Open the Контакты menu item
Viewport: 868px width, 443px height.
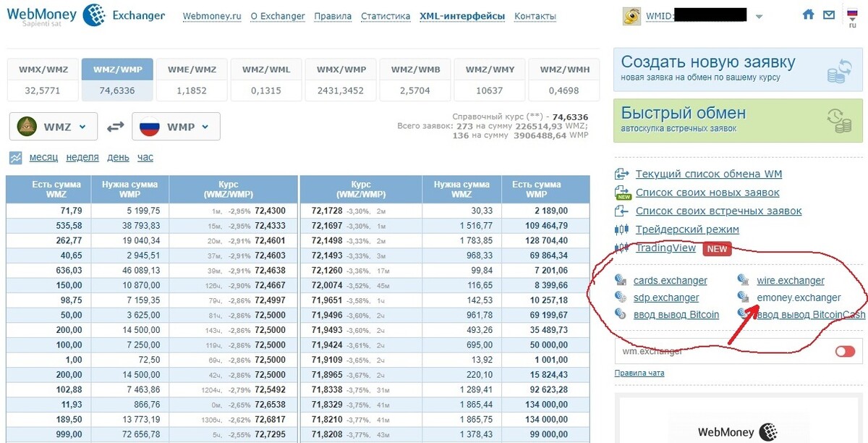[535, 16]
